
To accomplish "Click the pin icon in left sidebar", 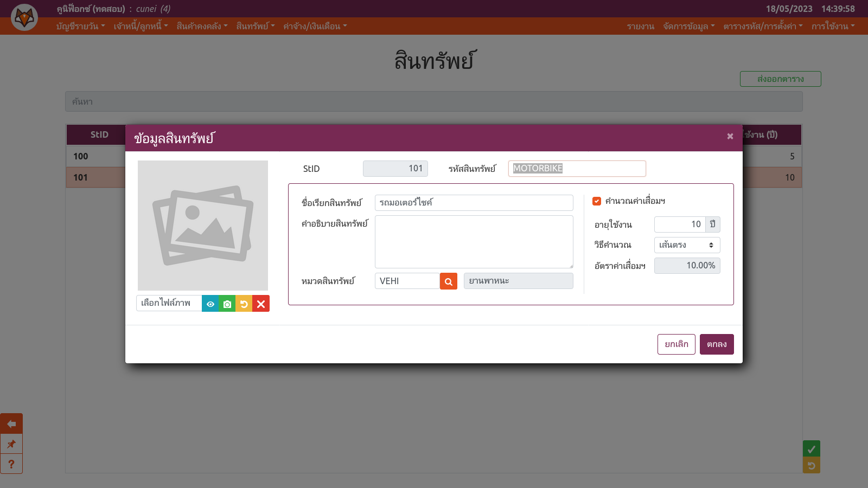I will [11, 444].
